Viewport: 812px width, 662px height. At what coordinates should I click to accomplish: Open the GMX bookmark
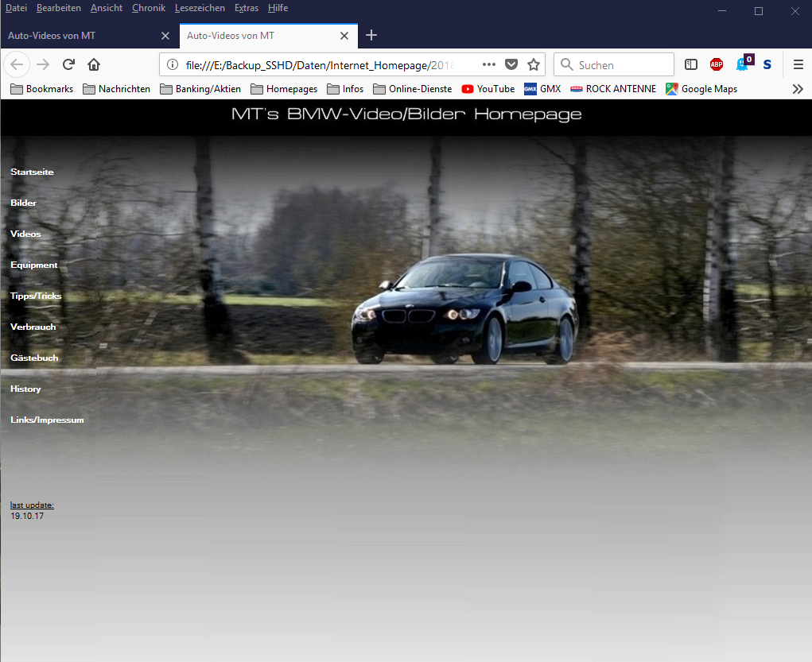tap(542, 89)
